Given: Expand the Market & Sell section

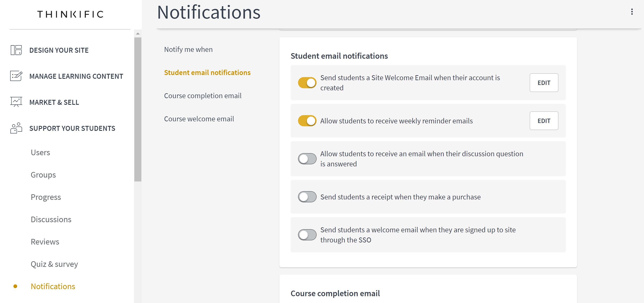Looking at the screenshot, I should click(54, 102).
